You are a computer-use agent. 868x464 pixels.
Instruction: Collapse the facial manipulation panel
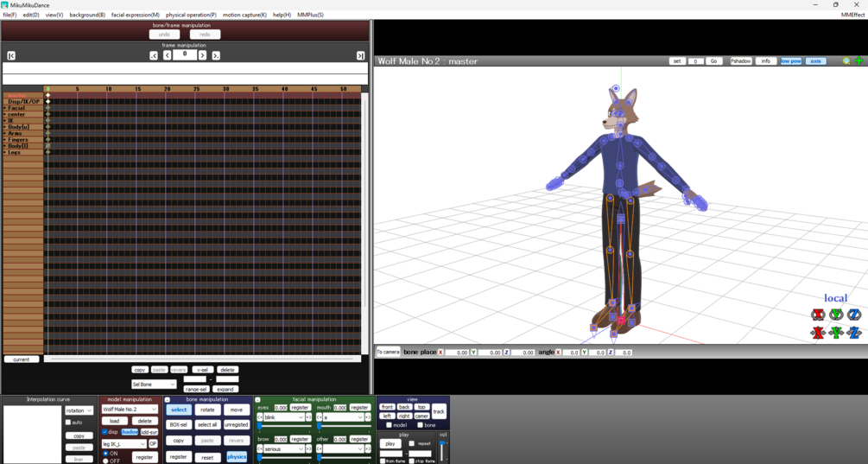click(257, 399)
